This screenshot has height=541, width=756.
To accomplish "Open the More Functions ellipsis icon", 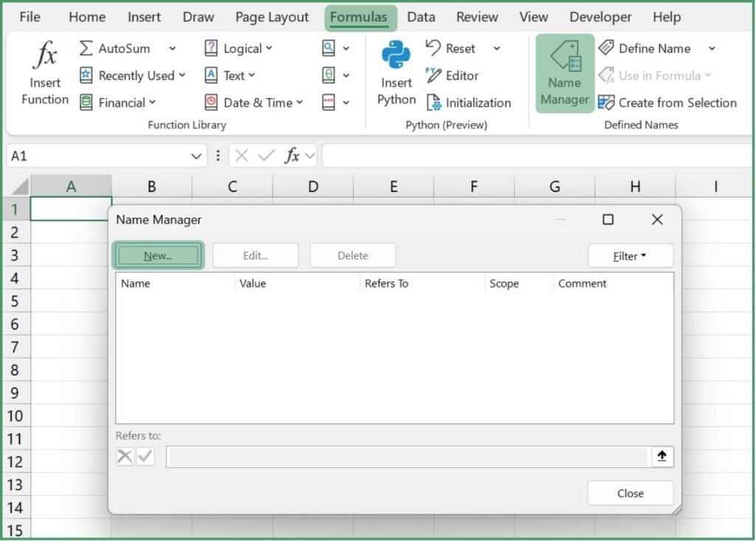I will [x=329, y=102].
